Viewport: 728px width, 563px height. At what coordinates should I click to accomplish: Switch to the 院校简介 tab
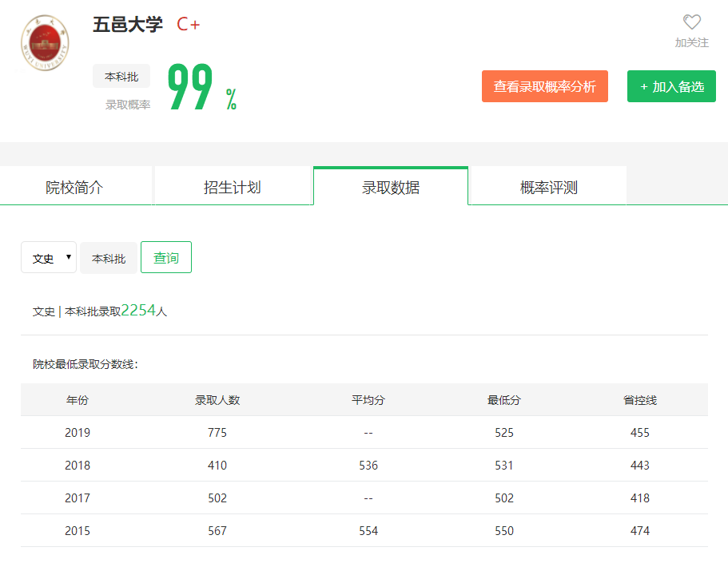click(76, 186)
